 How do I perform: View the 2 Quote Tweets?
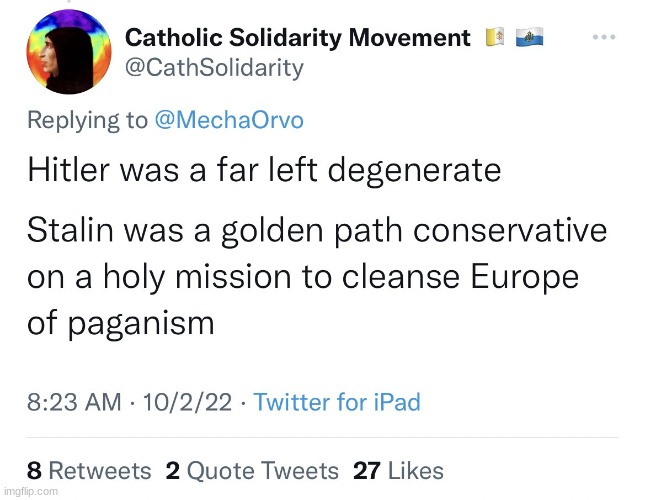[x=252, y=470]
